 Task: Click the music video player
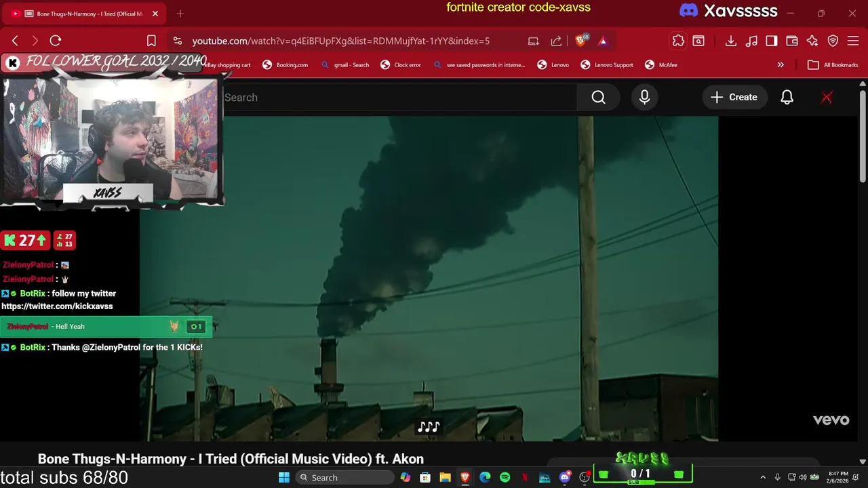429,278
